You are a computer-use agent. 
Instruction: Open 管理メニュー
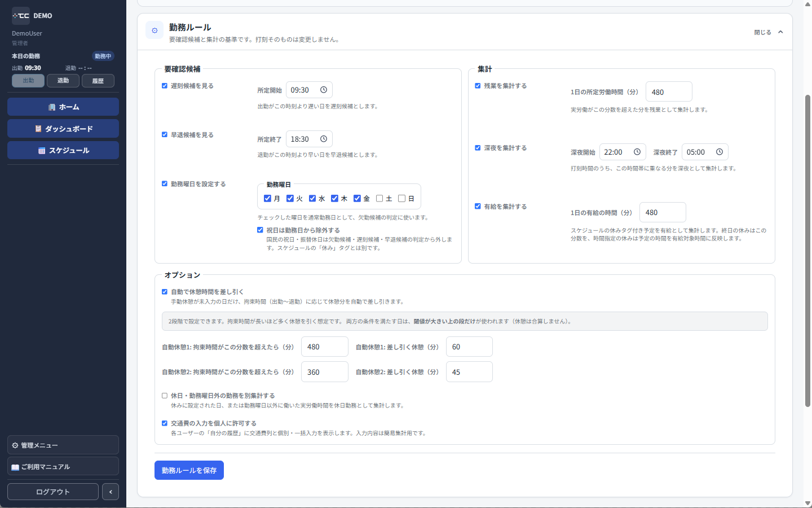63,445
